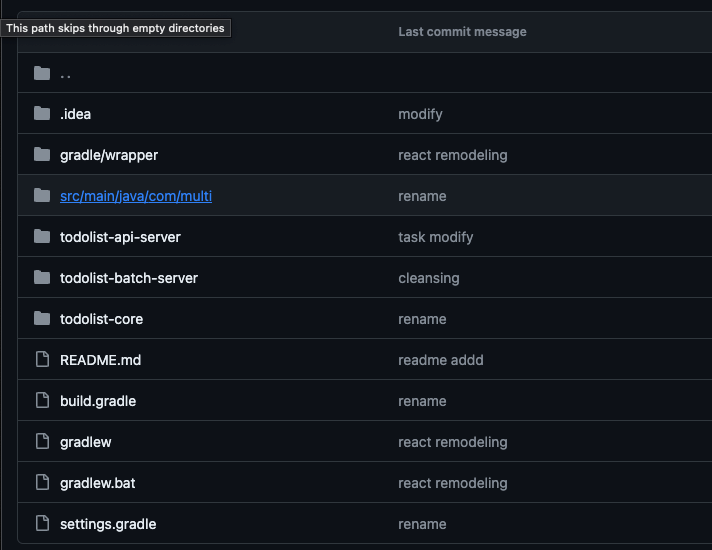View the 'readme addd' commit message

point(440,360)
